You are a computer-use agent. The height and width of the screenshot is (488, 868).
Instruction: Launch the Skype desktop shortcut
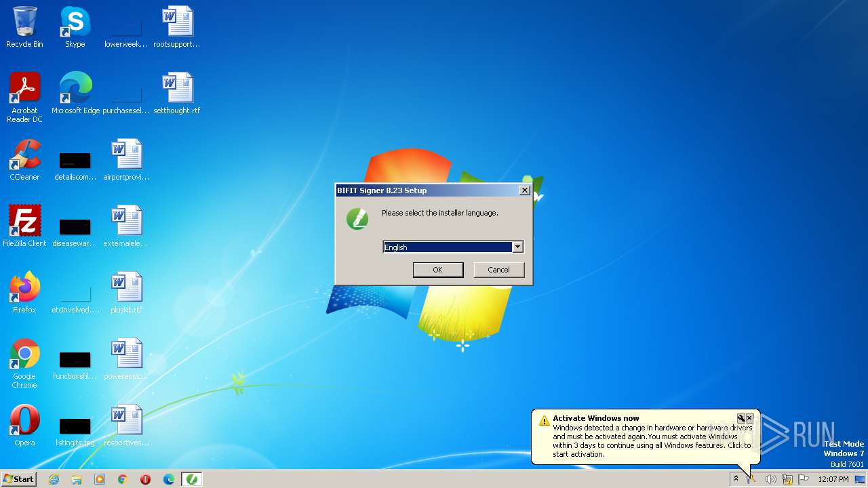click(75, 28)
